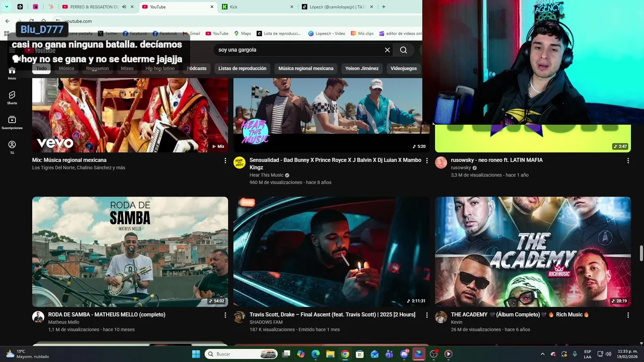The image size is (644, 362).
Task: Open the LopeezJr - Video bookmark
Action: point(326,34)
